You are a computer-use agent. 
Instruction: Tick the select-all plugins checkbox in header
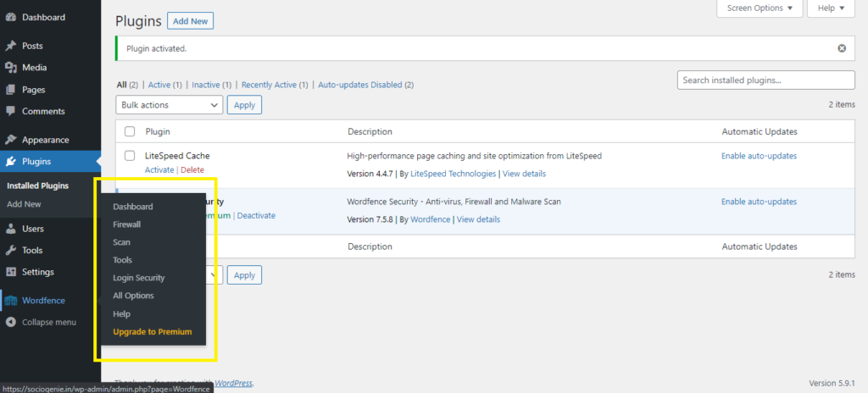click(x=130, y=132)
